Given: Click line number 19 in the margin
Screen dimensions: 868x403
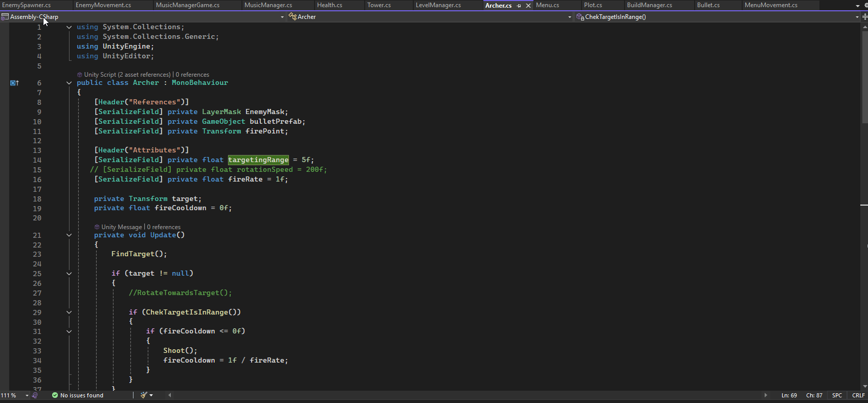Looking at the screenshot, I should pyautogui.click(x=37, y=209).
